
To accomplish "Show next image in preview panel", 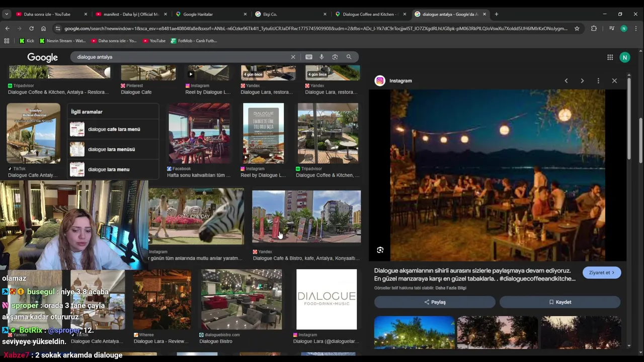I will pos(582,80).
